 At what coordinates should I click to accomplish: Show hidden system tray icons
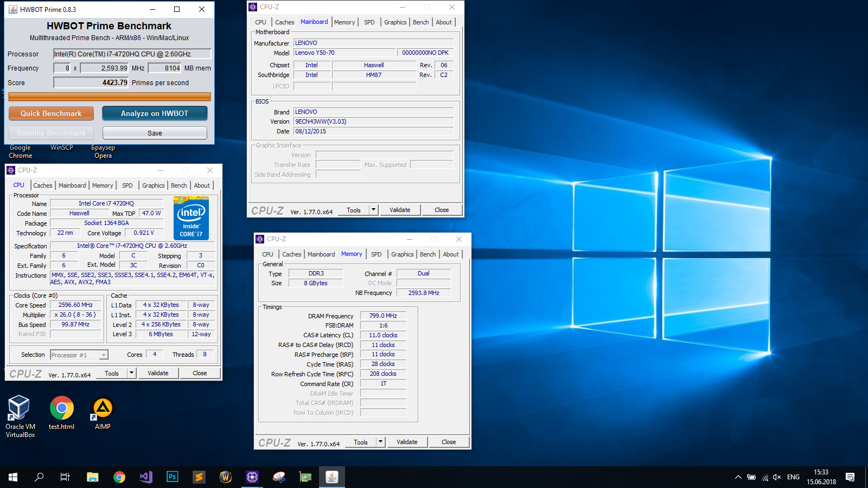pos(738,477)
